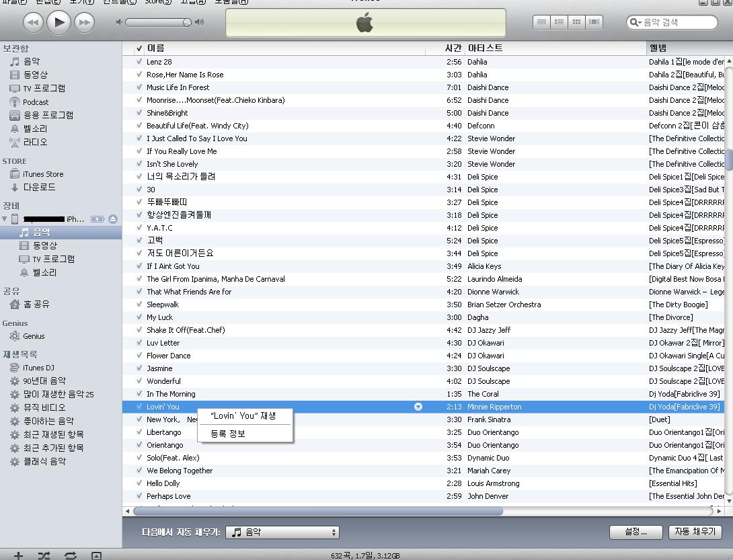Click the arrow button on Lovin' You row

[418, 407]
